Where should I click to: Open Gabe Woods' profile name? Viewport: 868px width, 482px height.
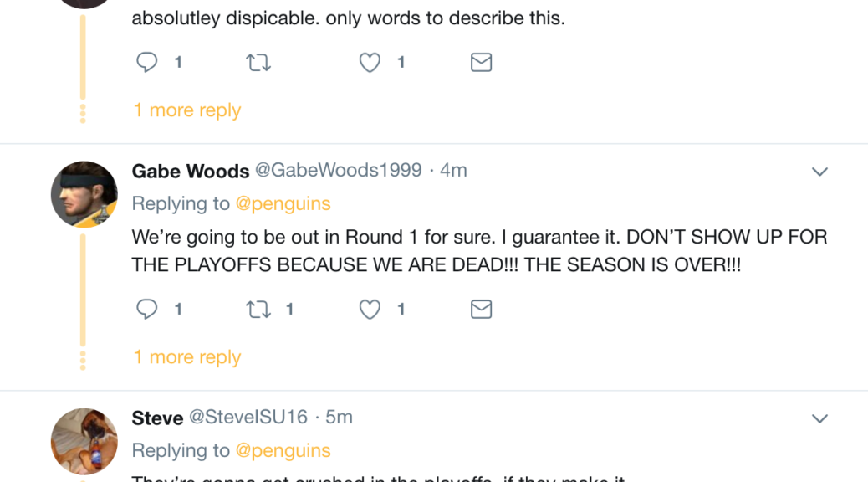click(x=191, y=171)
